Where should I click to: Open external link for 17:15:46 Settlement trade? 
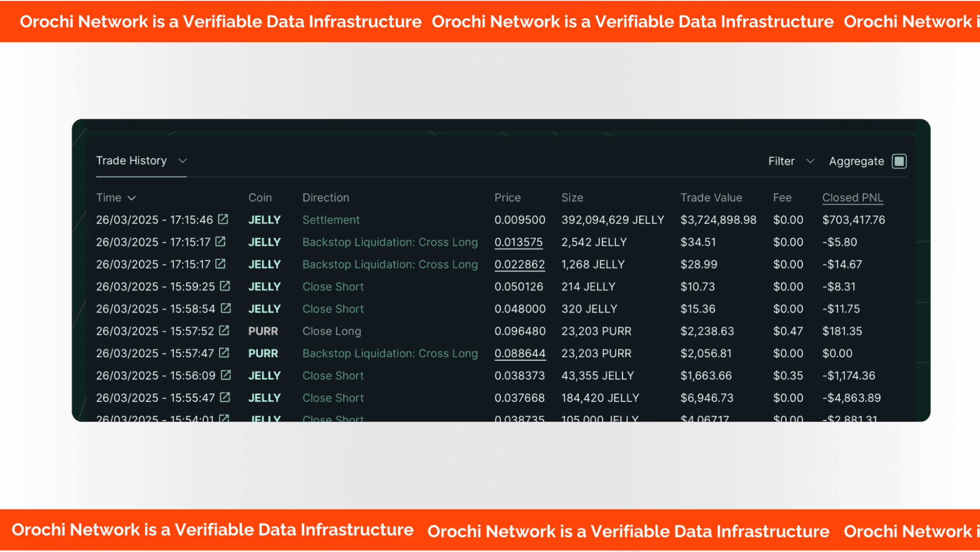(223, 219)
